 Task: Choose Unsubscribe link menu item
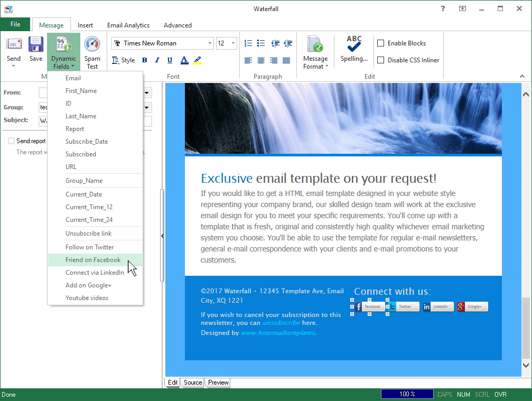95,234
